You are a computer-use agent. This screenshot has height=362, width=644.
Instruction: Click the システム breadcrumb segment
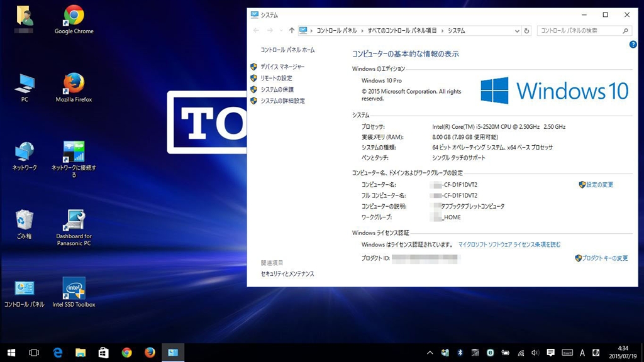pyautogui.click(x=457, y=31)
